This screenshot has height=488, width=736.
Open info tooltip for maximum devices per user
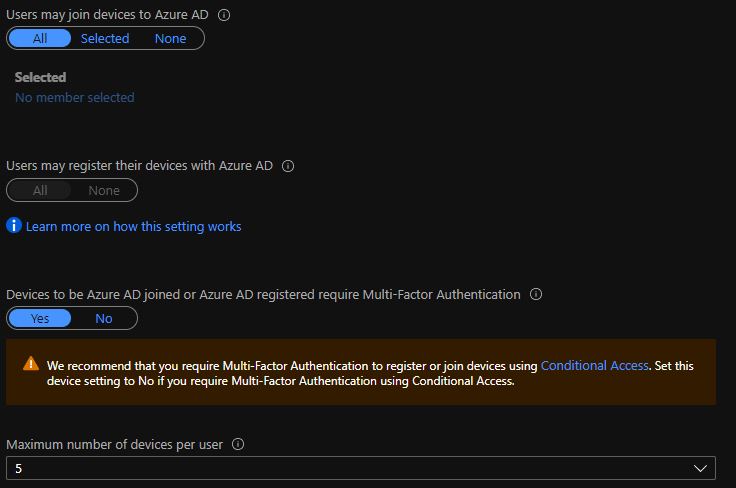[238, 444]
